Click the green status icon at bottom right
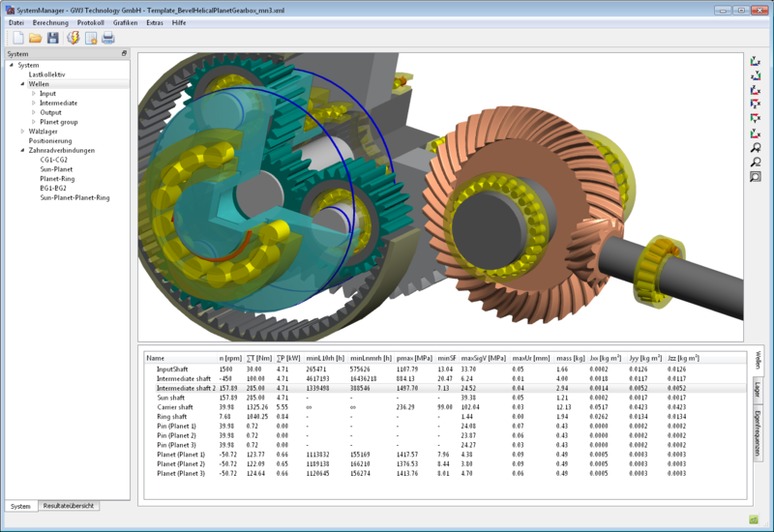774x532 pixels. pyautogui.click(x=753, y=517)
